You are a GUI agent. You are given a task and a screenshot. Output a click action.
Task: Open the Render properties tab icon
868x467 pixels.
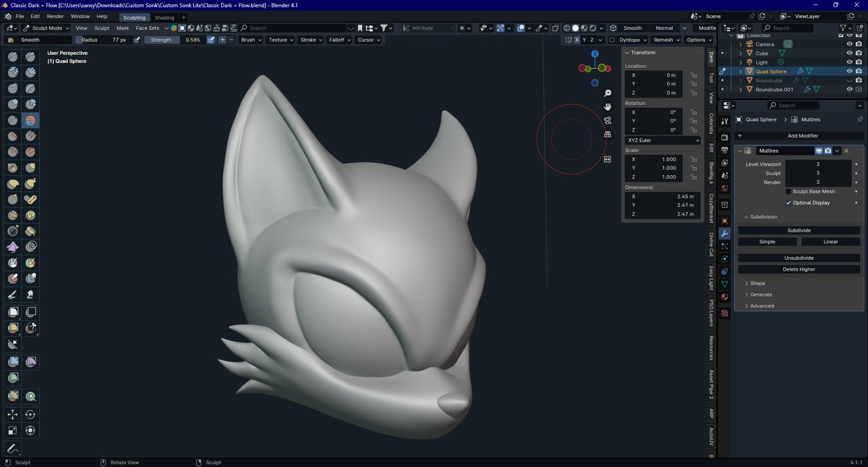(725, 137)
